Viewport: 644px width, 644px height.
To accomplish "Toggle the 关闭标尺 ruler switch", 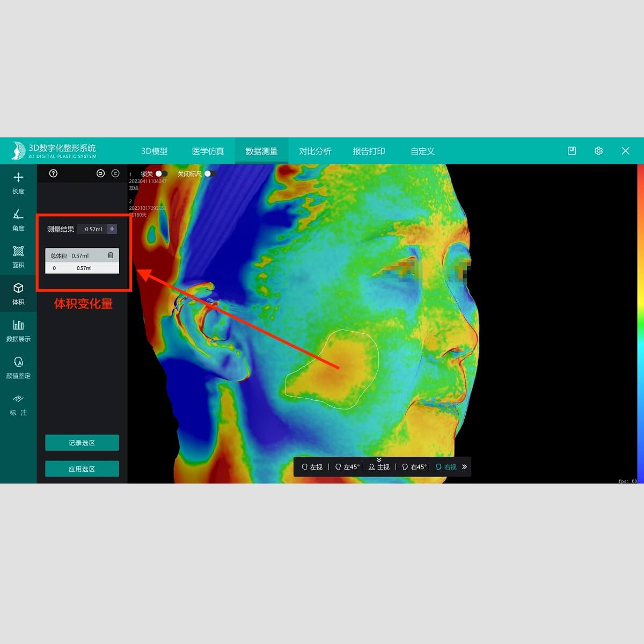I will [x=210, y=174].
